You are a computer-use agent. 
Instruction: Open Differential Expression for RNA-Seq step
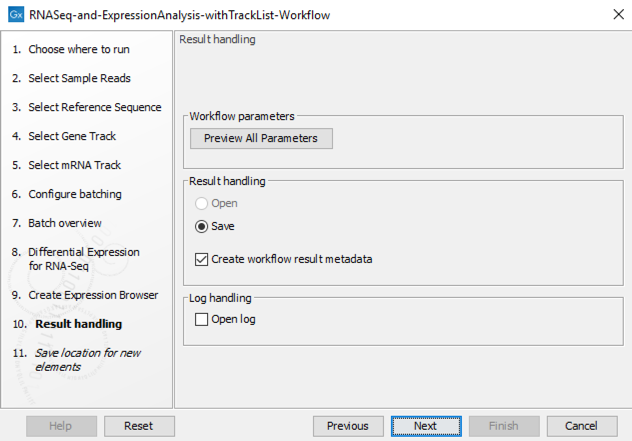83,259
